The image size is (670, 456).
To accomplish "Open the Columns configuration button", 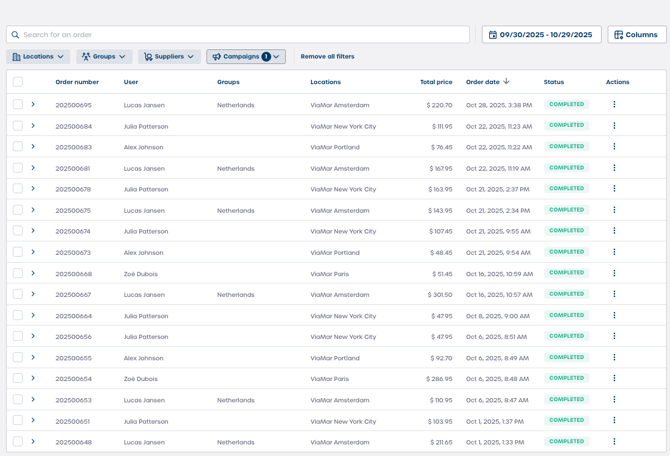I will click(636, 35).
